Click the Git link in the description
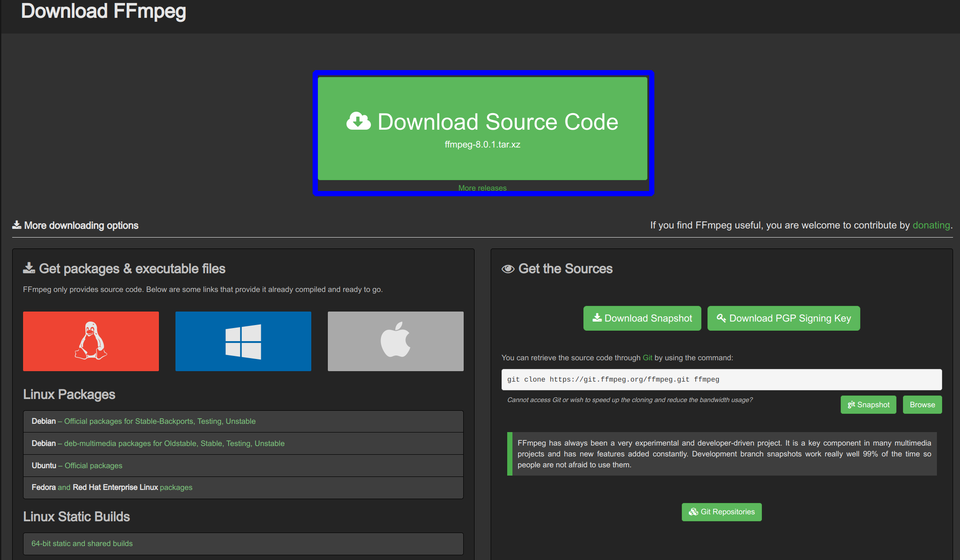The width and height of the screenshot is (960, 560). point(647,358)
